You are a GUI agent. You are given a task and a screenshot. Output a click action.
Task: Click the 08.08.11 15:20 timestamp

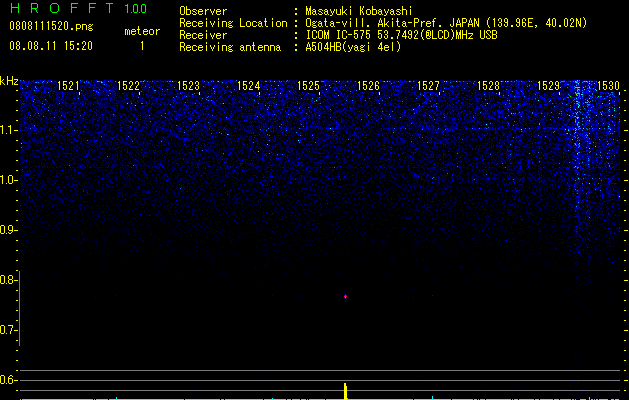click(x=51, y=46)
